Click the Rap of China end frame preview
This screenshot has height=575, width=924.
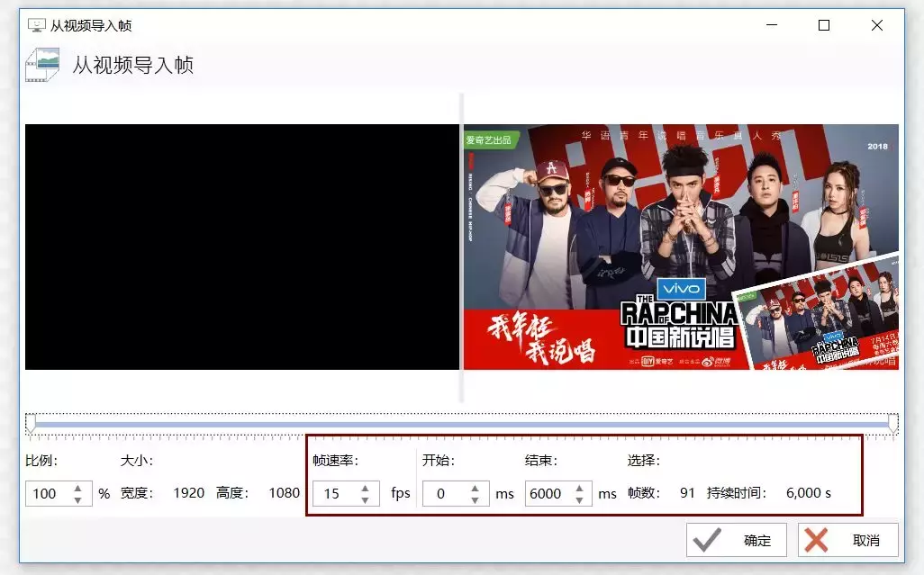tap(681, 247)
